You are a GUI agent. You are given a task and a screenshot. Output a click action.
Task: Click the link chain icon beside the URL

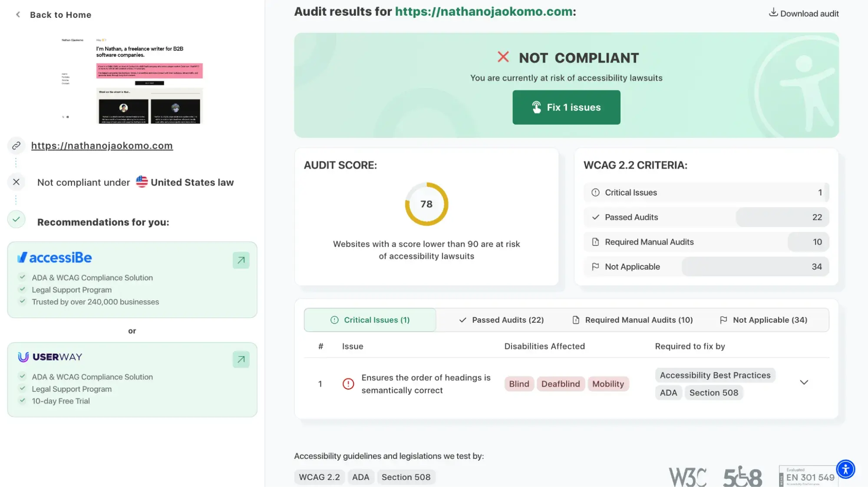point(16,146)
